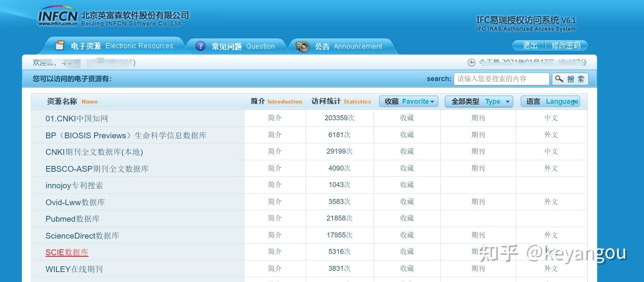The height and width of the screenshot is (282, 644).
Task: Click 收藏 for WILEY在线期刊
Action: 407,269
